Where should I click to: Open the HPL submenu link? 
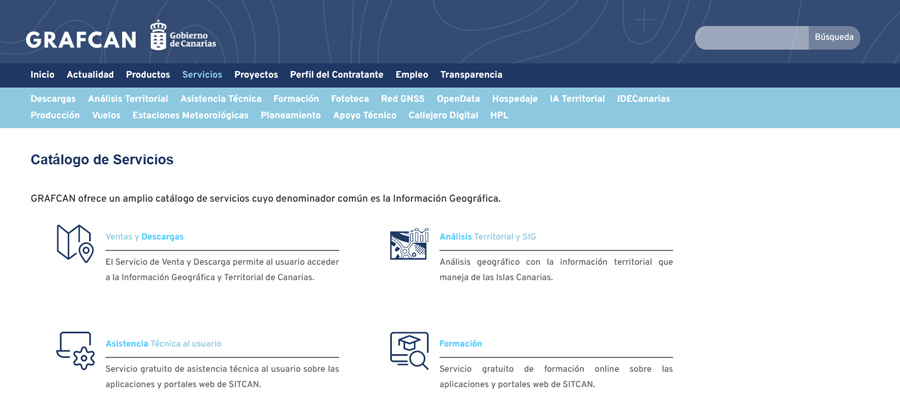pos(499,115)
